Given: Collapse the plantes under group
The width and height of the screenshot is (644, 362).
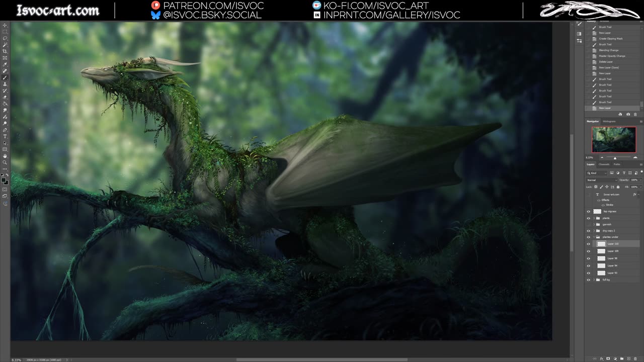Looking at the screenshot, I should click(594, 237).
